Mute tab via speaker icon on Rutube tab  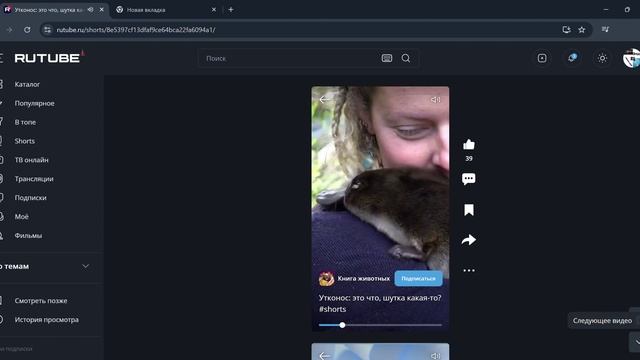click(x=91, y=9)
